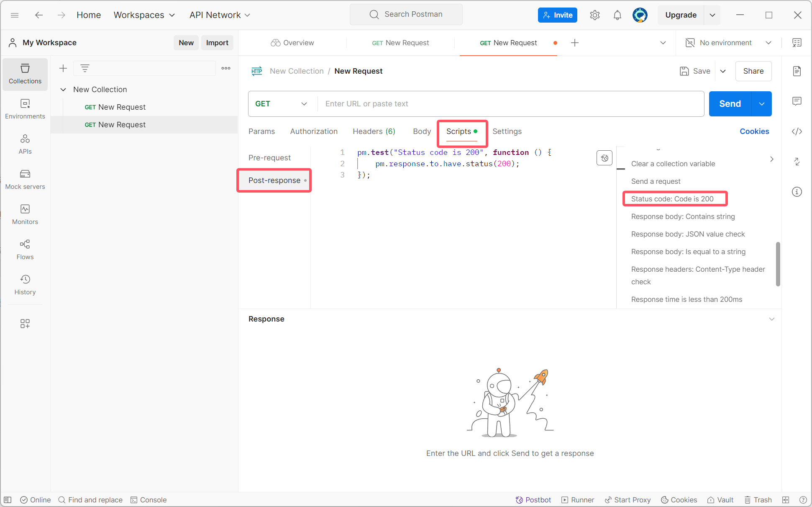Collapse the snippets panel chevron
Image resolution: width=812 pixels, height=507 pixels.
coord(772,159)
